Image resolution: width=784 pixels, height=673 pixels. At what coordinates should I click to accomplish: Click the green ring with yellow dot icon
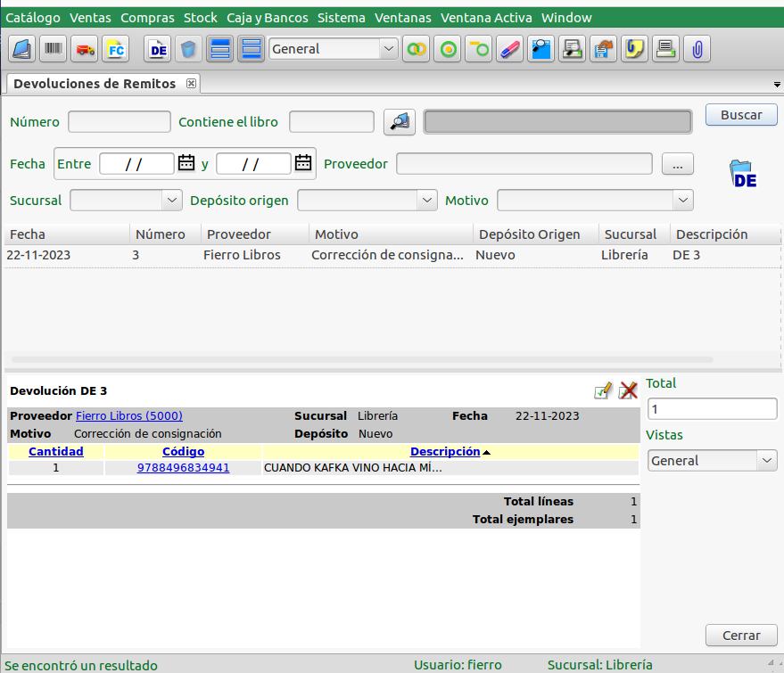tap(448, 49)
